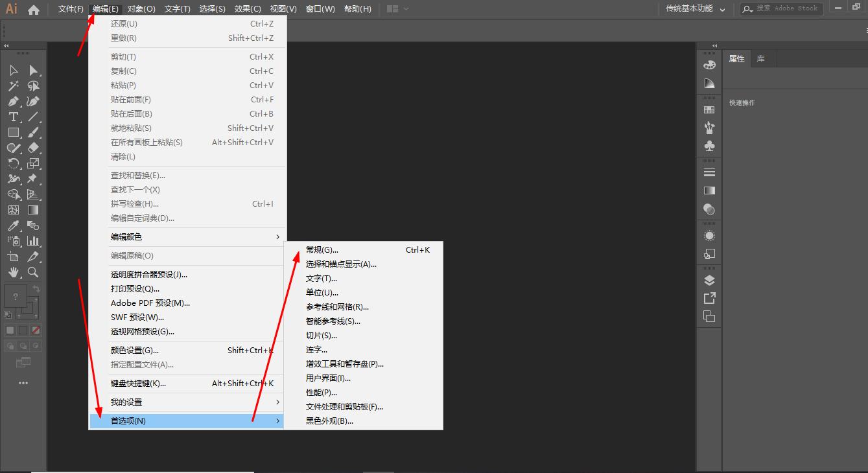
Task: Open the 视图 menu
Action: (283, 8)
